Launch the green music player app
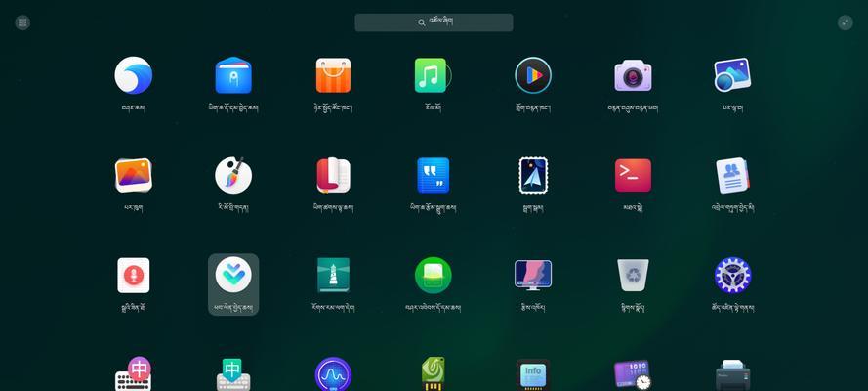868x391 pixels. tap(433, 75)
